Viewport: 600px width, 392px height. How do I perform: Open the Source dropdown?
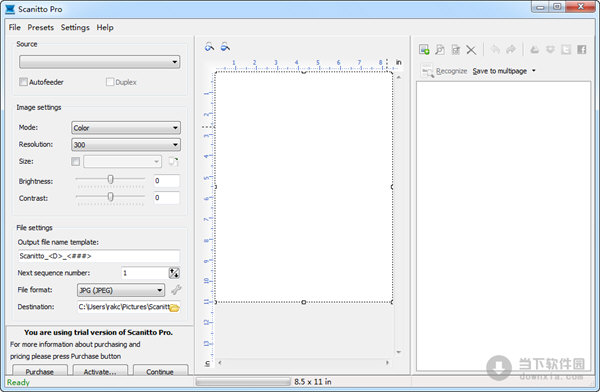tap(99, 62)
